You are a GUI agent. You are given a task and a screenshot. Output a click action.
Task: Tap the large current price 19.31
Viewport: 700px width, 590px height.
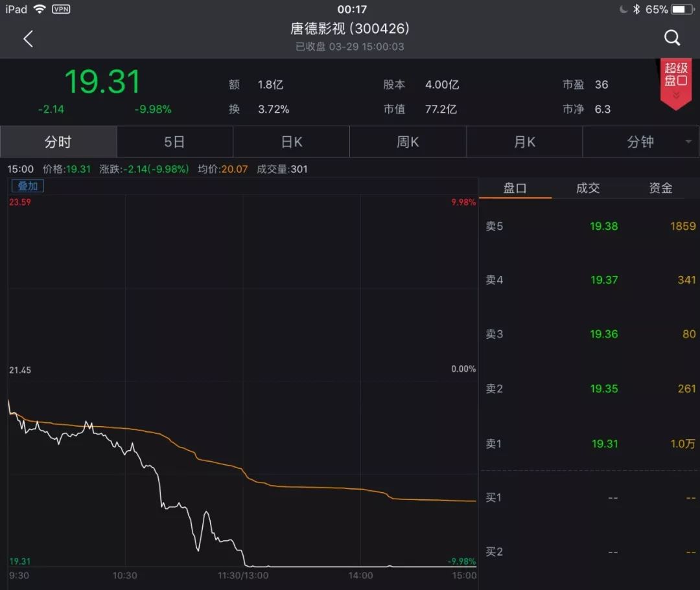point(102,82)
